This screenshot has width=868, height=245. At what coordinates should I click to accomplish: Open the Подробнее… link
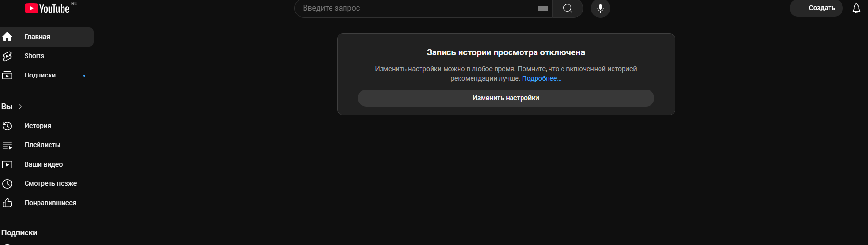tap(541, 78)
